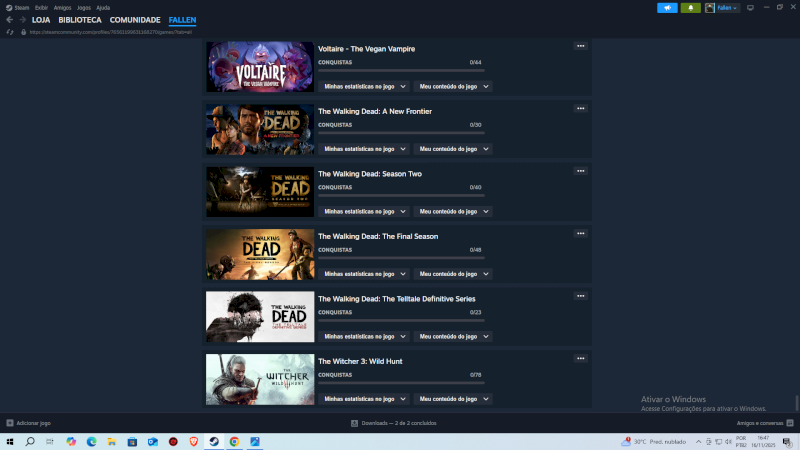Viewport: 800px width, 450px height.
Task: Open the COMUNIDADE tab
Action: click(x=135, y=20)
